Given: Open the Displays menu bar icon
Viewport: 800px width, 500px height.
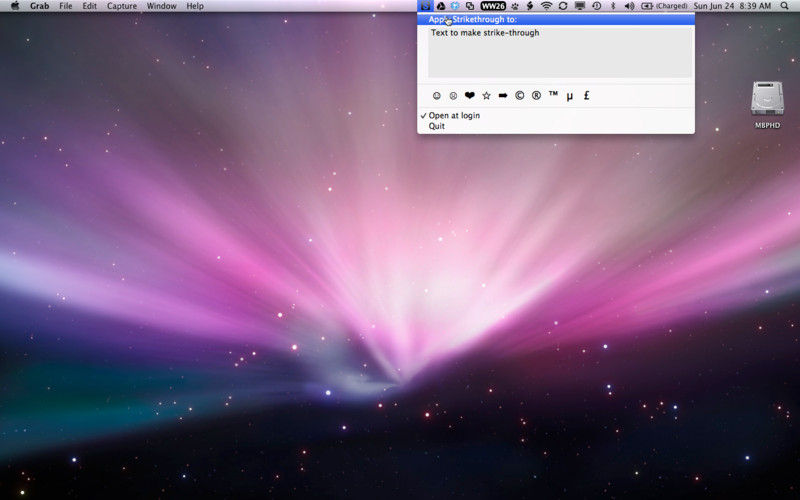Looking at the screenshot, I should 580,6.
